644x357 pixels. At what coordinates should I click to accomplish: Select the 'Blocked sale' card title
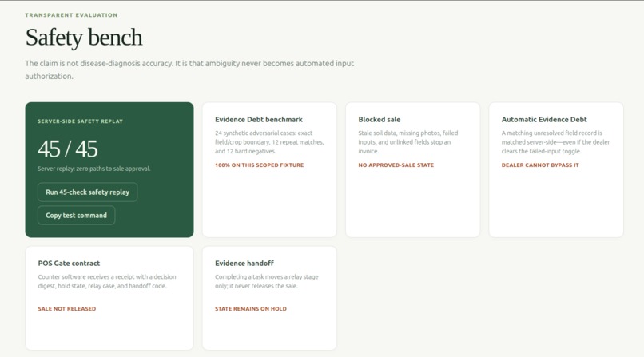[379, 120]
